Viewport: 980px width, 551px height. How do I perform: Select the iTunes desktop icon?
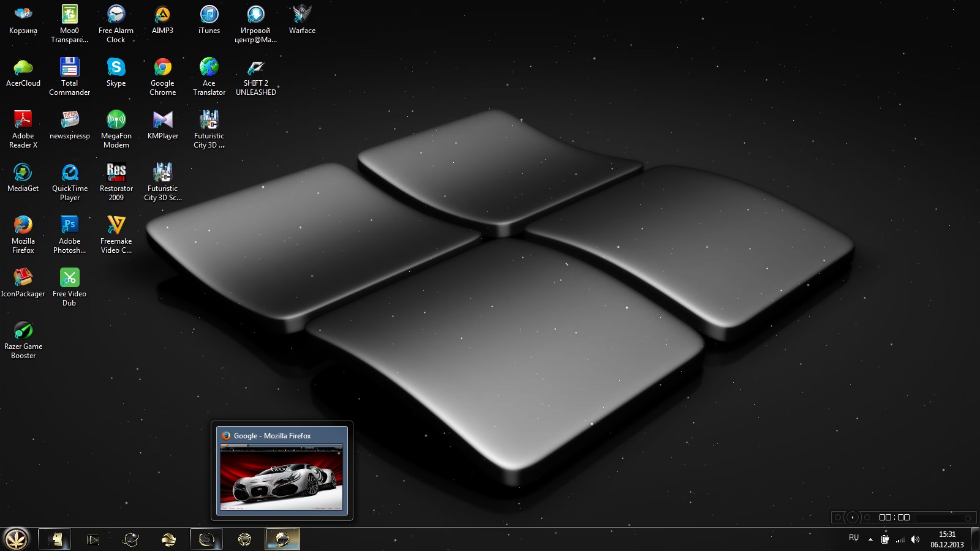click(209, 20)
